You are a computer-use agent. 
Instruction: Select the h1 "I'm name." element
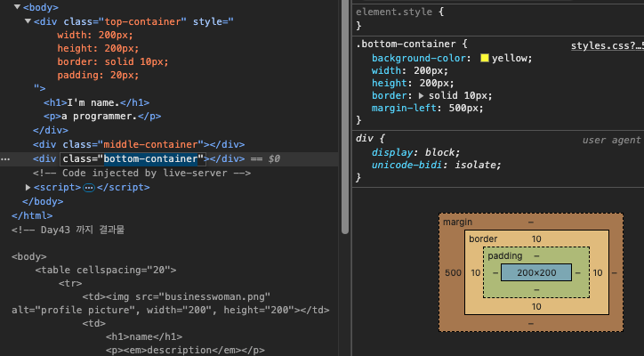click(97, 102)
